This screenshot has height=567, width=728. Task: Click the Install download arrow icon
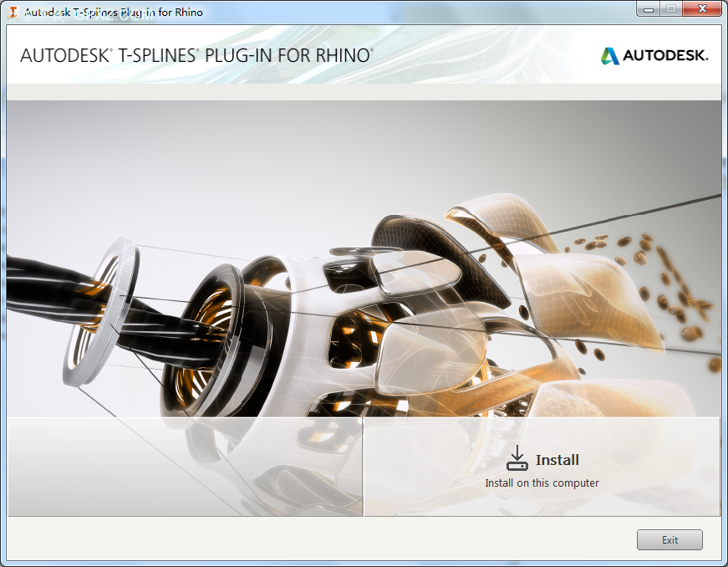click(517, 459)
